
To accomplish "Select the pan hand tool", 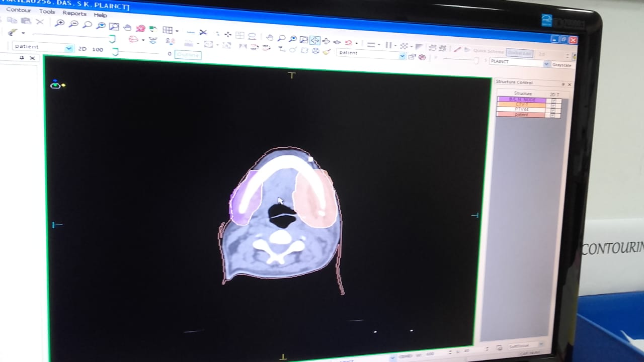I will coord(127,27).
